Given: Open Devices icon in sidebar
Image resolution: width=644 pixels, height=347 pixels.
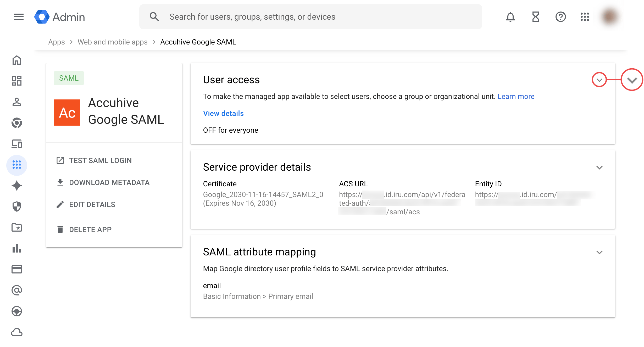Looking at the screenshot, I should tap(17, 144).
